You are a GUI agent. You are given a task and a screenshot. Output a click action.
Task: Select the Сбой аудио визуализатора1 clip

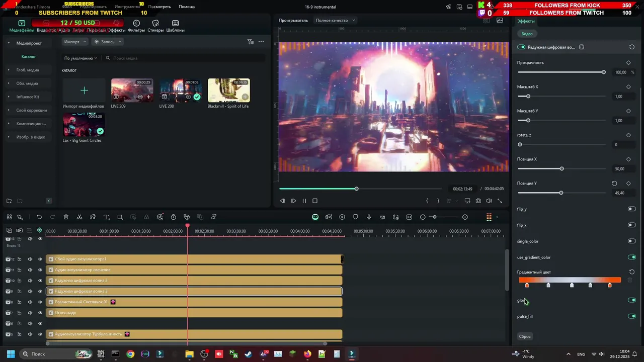click(x=194, y=259)
